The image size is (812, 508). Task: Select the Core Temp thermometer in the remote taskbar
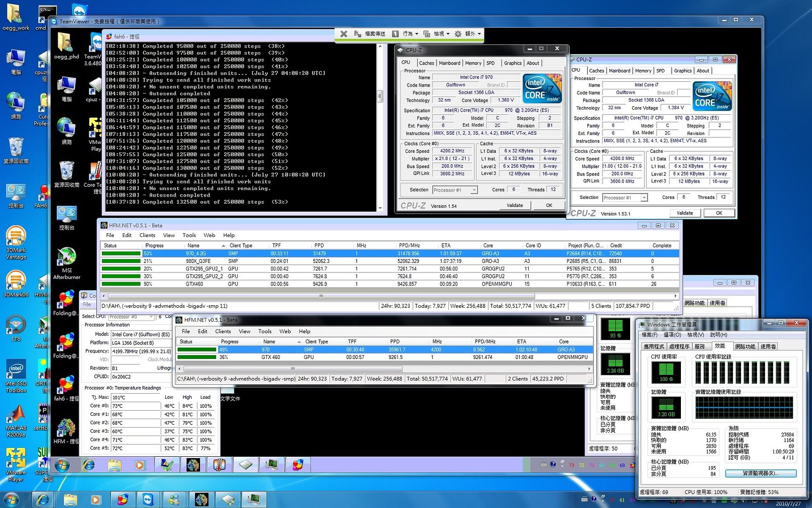tap(219, 465)
